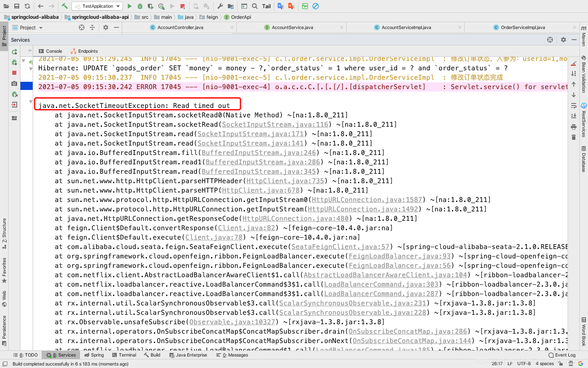Image resolution: width=588 pixels, height=368 pixels.
Task: Open the Endpoints tab
Action: tap(84, 51)
